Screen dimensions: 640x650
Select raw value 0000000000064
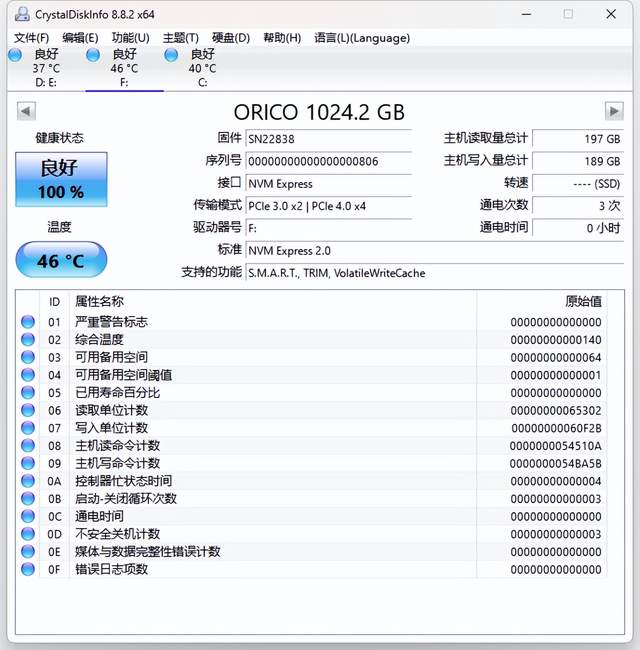[x=555, y=357]
